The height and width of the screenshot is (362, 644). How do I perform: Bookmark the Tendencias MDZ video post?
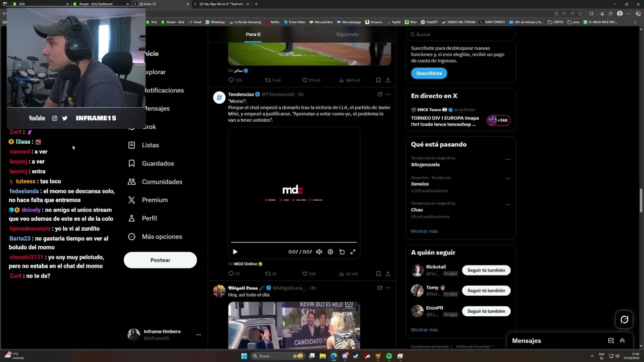pos(378,274)
